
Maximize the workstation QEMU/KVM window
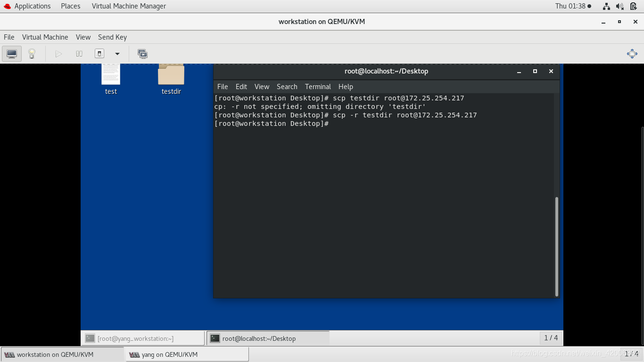[619, 22]
